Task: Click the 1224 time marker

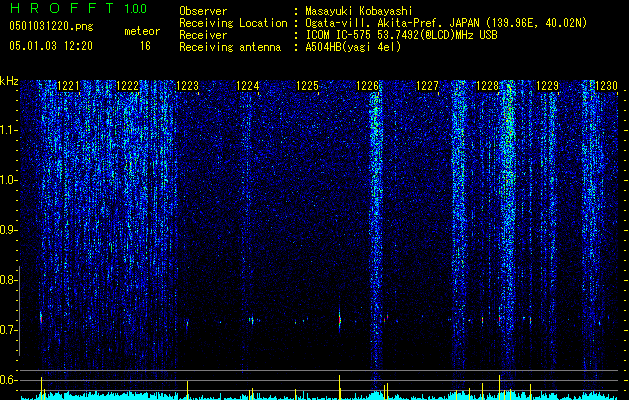Action: tap(248, 86)
